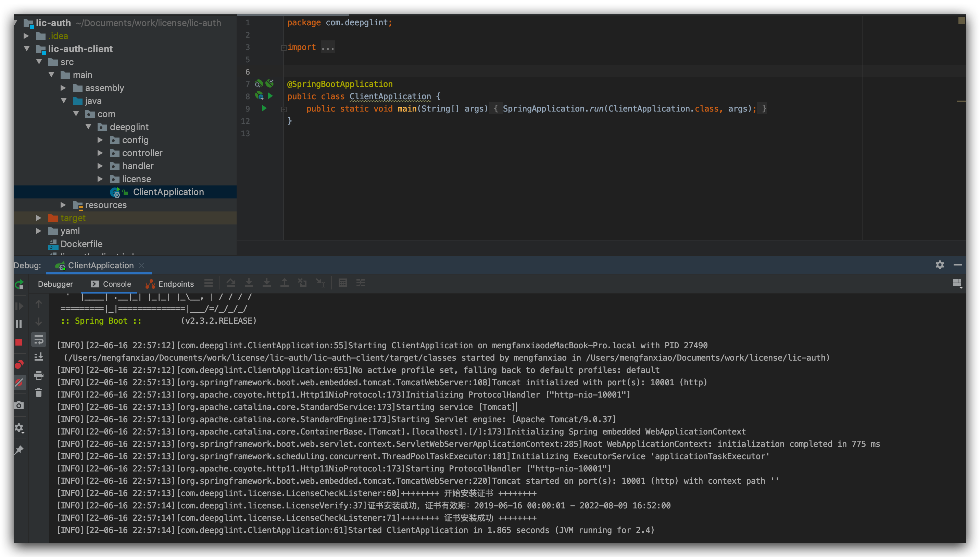Rerun ClientApplication with the green rerun arrow
Viewport: 980px width, 557px height.
point(19,284)
